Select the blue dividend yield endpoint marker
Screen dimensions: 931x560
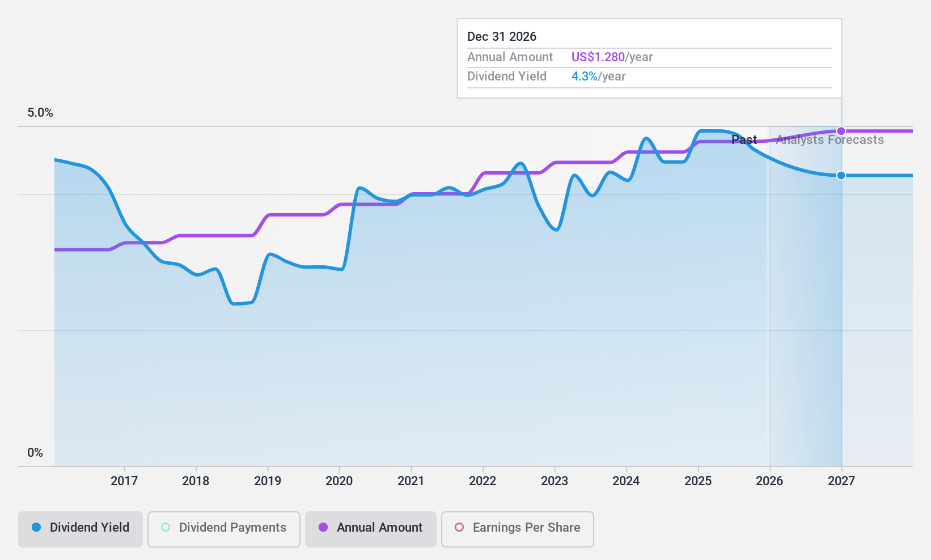(x=841, y=175)
